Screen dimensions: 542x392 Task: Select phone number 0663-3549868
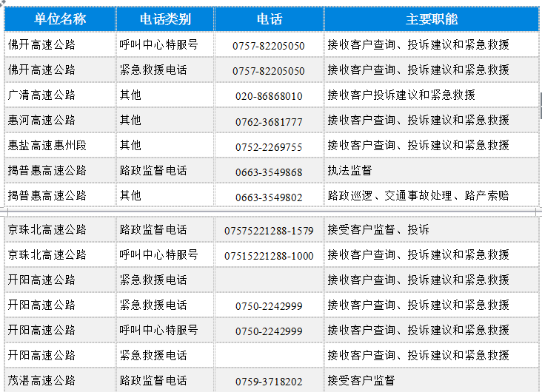269,172
